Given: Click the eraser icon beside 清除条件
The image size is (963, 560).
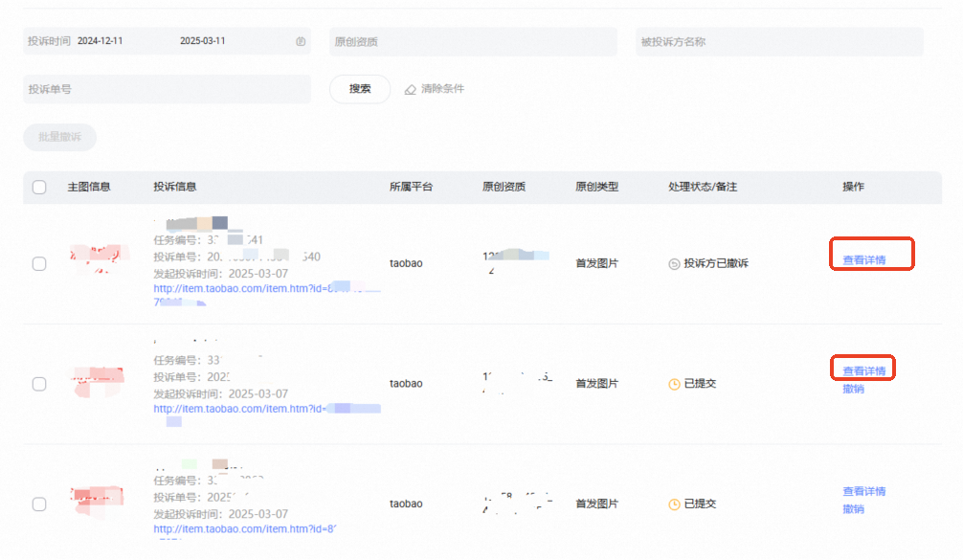Looking at the screenshot, I should point(411,90).
